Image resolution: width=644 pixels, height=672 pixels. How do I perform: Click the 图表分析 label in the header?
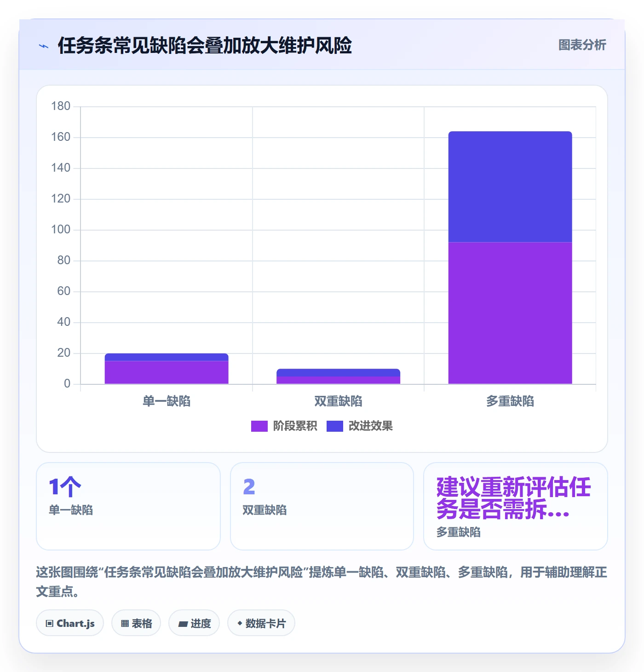click(x=582, y=45)
